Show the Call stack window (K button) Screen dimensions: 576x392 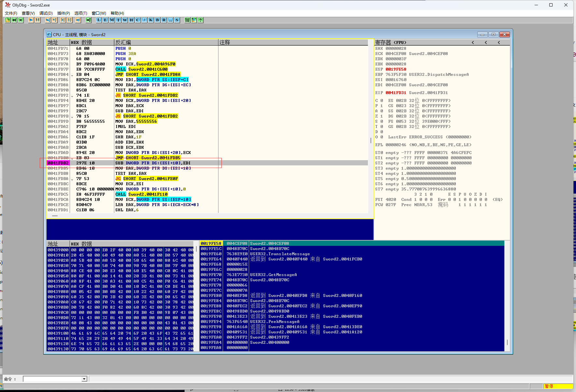point(151,20)
